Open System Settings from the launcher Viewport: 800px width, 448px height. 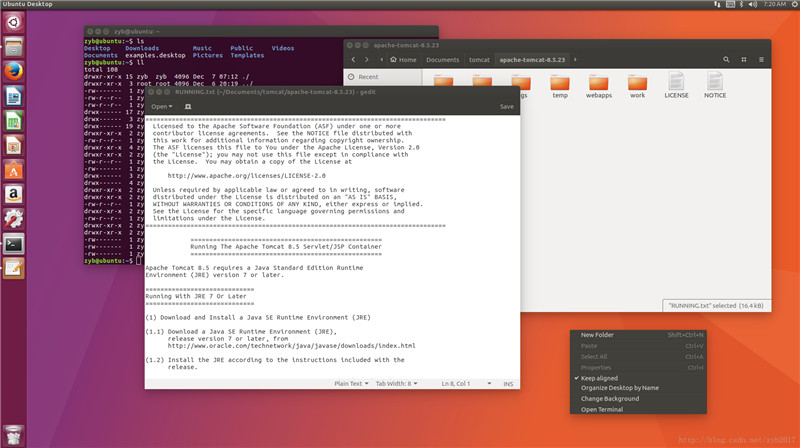tap(14, 218)
